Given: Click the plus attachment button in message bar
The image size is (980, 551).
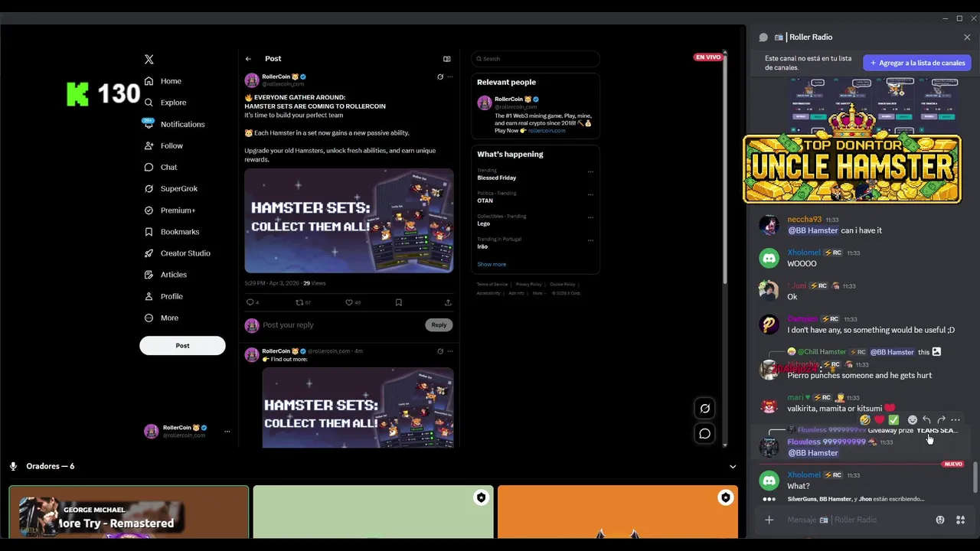Looking at the screenshot, I should [x=769, y=520].
